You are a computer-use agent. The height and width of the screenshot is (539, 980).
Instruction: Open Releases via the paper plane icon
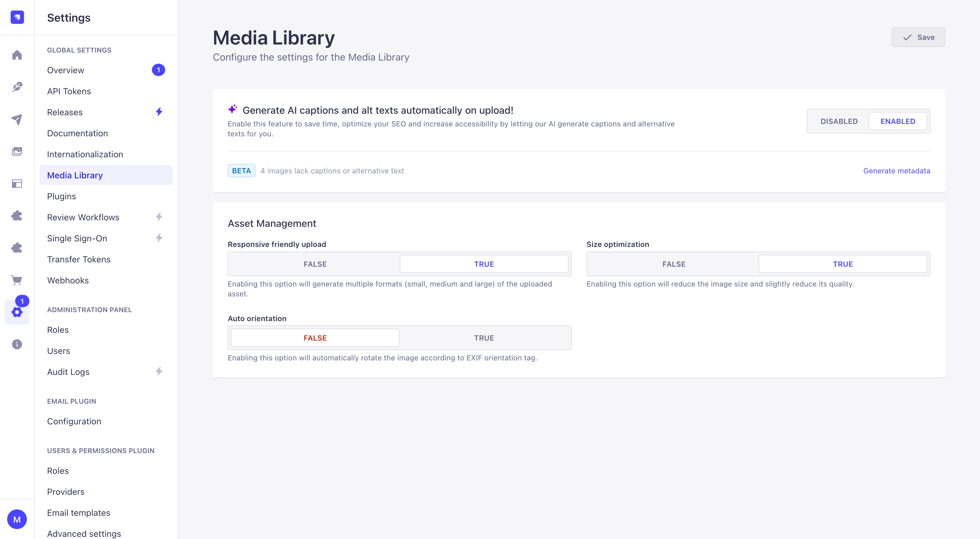[17, 120]
